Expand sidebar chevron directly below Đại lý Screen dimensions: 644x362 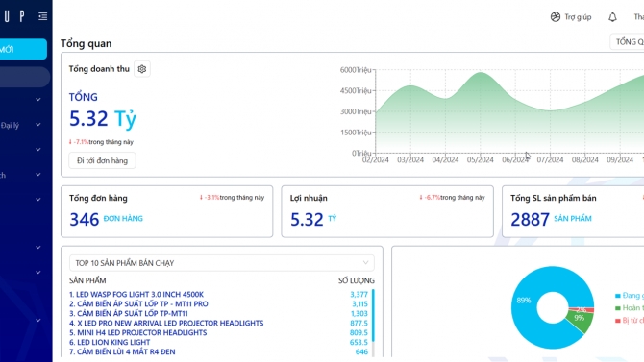click(38, 150)
